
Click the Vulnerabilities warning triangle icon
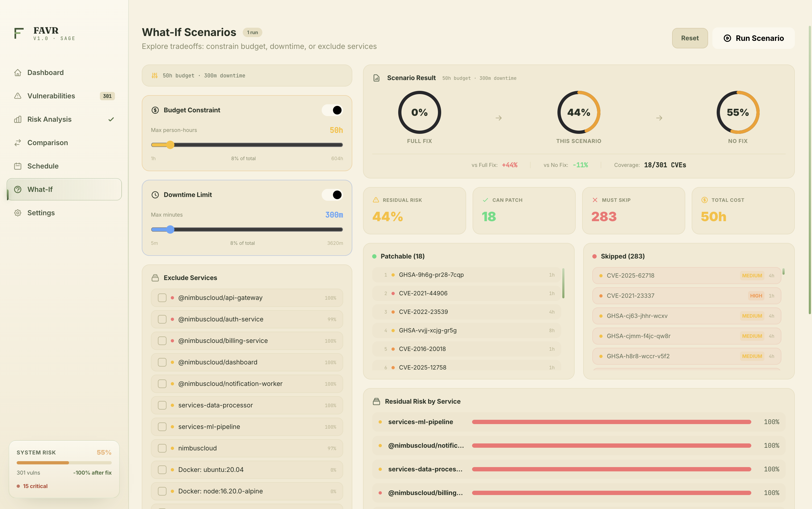point(18,96)
